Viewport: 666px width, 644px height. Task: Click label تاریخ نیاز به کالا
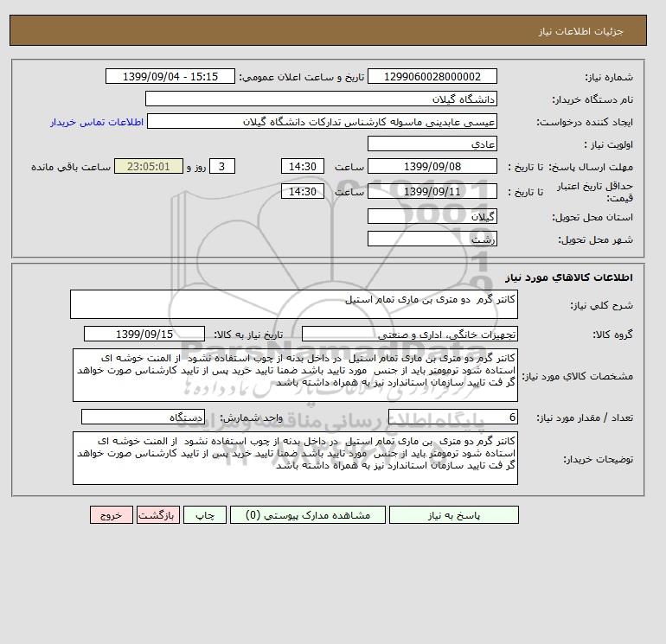click(x=248, y=335)
